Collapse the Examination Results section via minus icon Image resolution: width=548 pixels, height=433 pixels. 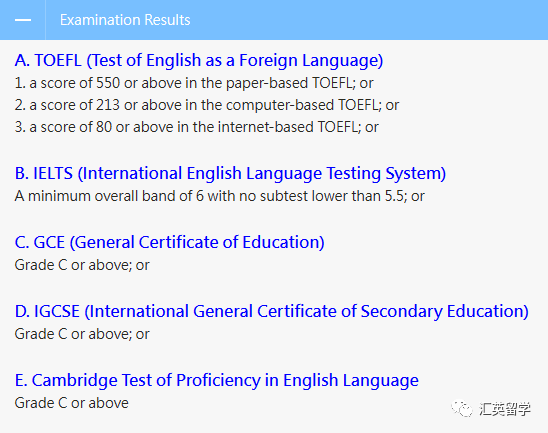coord(23,20)
